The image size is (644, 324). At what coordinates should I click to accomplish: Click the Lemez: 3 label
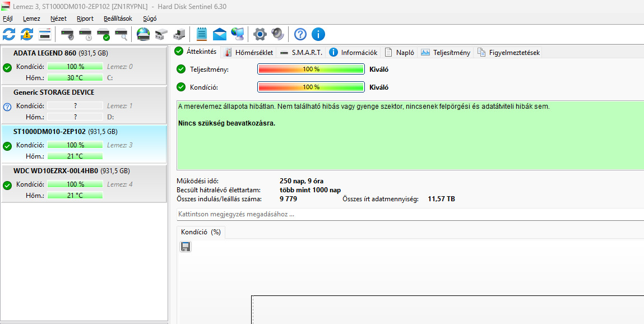(120, 145)
